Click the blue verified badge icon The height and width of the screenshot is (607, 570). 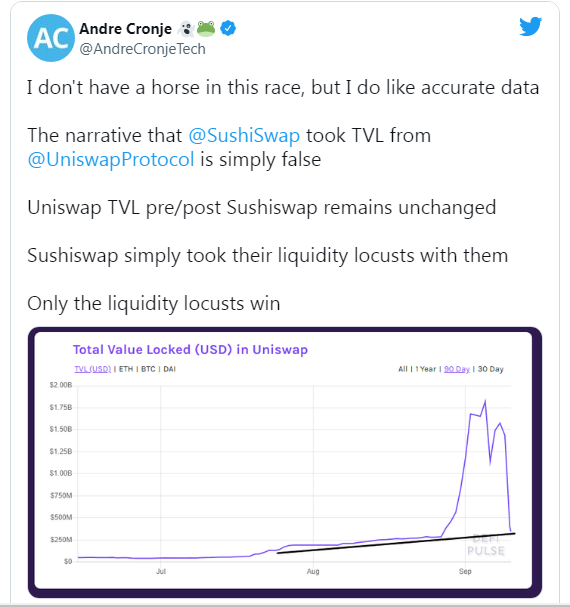(x=228, y=28)
